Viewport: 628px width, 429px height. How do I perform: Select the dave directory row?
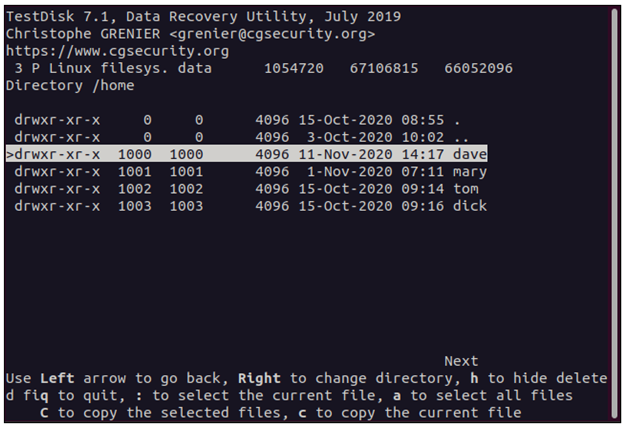(x=247, y=154)
